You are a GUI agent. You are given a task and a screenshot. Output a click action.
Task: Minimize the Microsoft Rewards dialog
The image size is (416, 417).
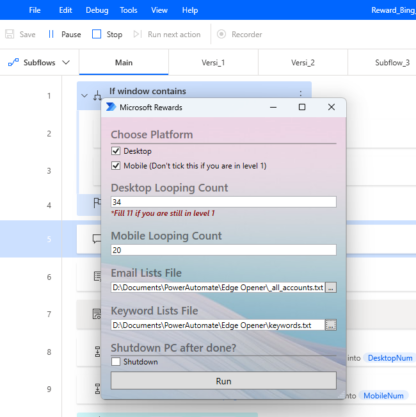click(273, 107)
